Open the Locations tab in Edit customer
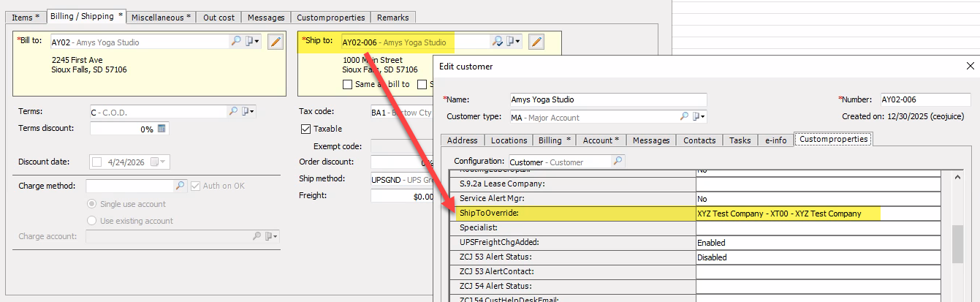980x302 pixels. tap(509, 140)
